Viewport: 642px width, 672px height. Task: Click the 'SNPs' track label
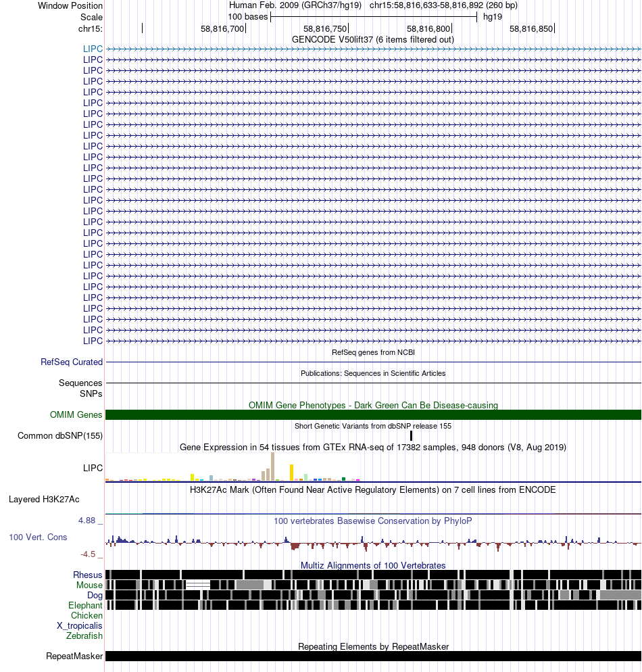91,393
